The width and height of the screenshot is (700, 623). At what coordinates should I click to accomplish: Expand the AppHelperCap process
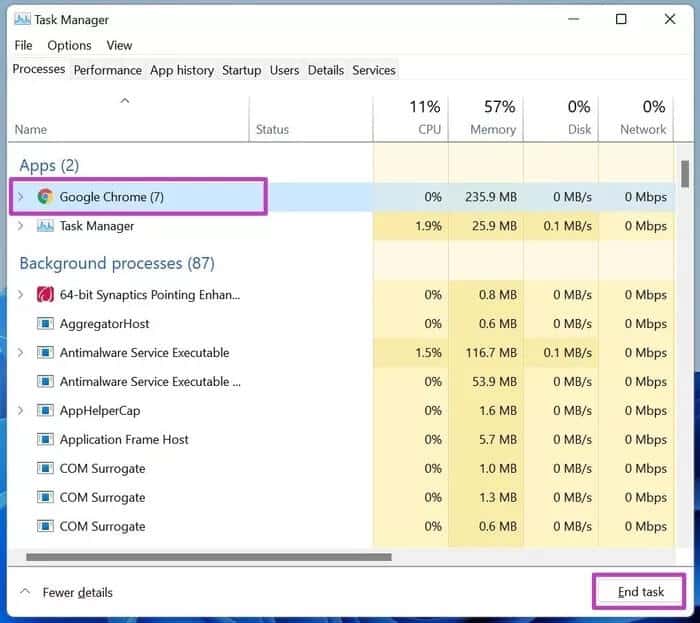tap(21, 411)
